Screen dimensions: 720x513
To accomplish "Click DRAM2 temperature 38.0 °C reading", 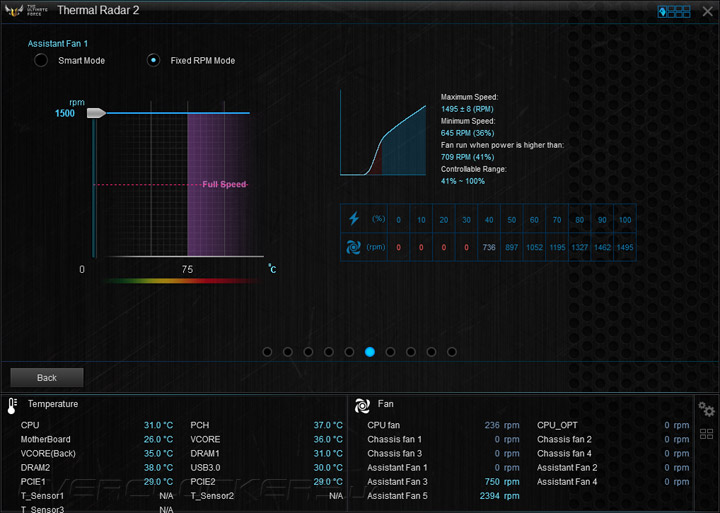I will [x=158, y=468].
